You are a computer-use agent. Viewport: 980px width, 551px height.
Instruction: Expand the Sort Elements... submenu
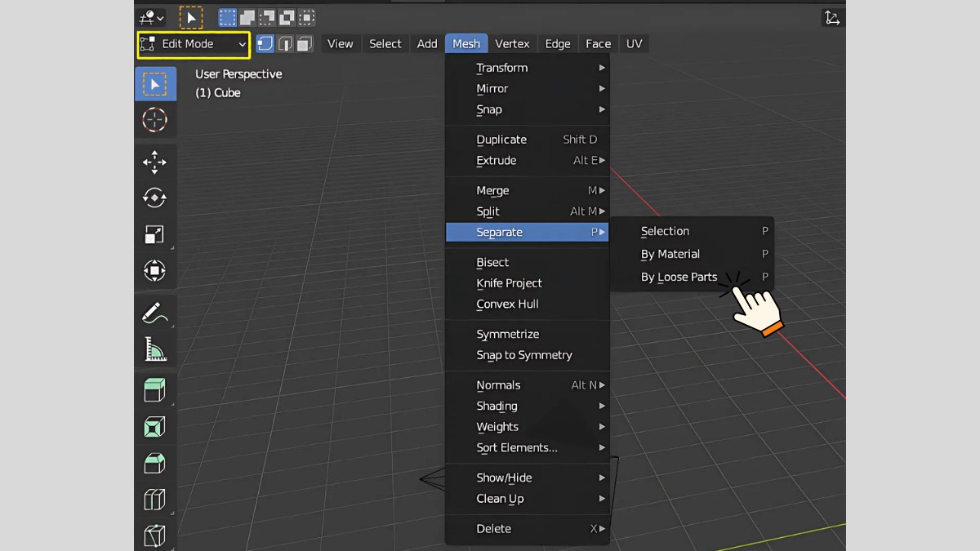tap(528, 448)
